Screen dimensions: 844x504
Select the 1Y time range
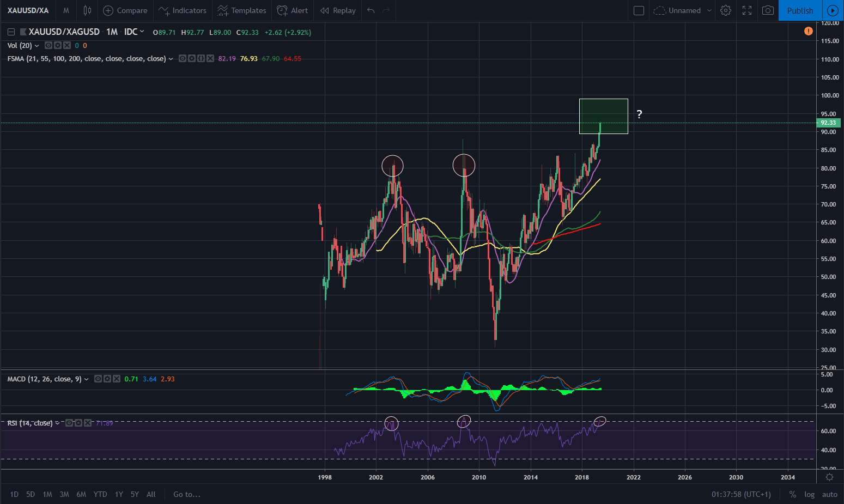[x=119, y=494]
